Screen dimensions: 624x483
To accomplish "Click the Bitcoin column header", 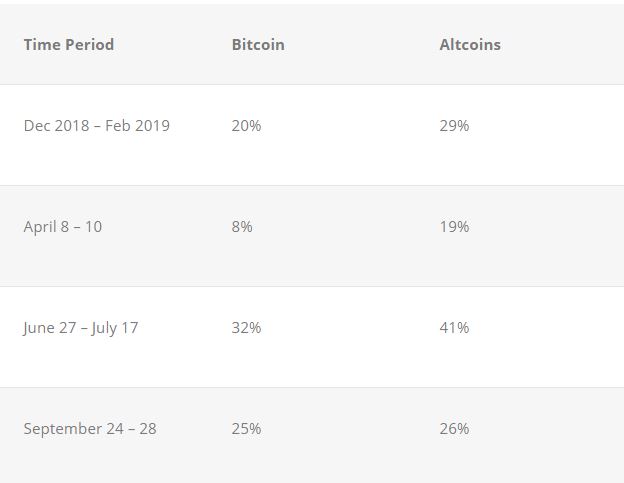I will 258,45.
